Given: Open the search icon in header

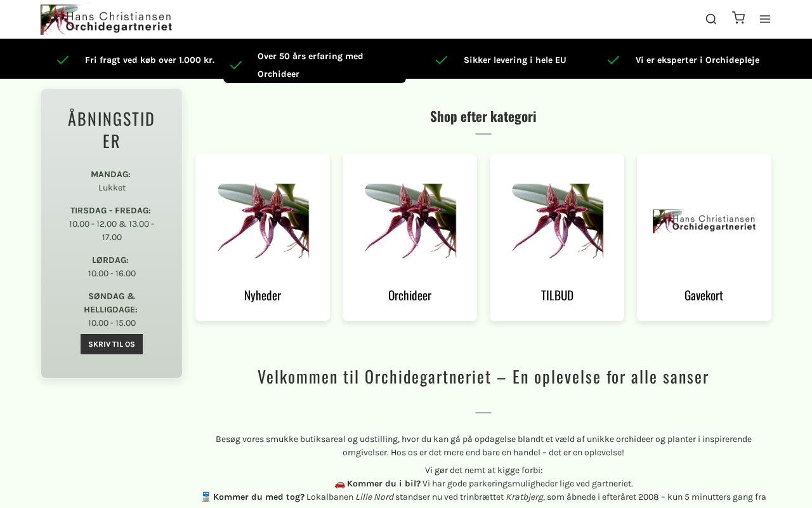Looking at the screenshot, I should click(711, 19).
